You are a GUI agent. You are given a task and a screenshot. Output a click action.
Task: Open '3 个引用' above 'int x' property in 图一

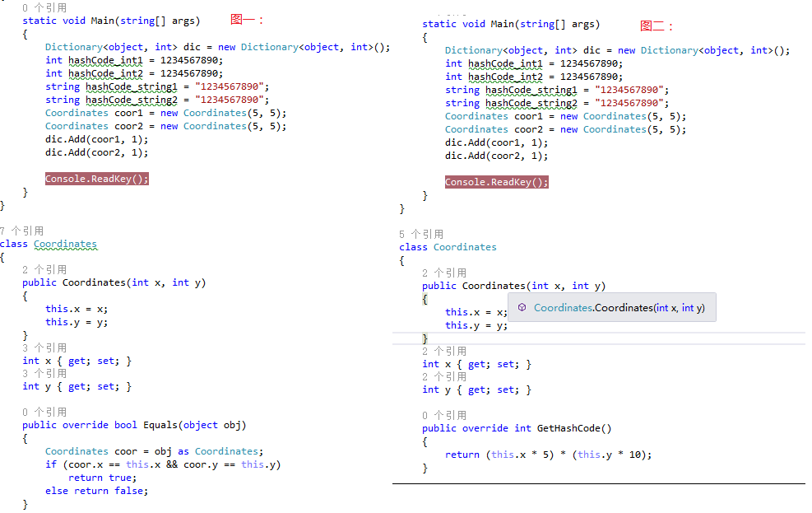pyautogui.click(x=44, y=347)
